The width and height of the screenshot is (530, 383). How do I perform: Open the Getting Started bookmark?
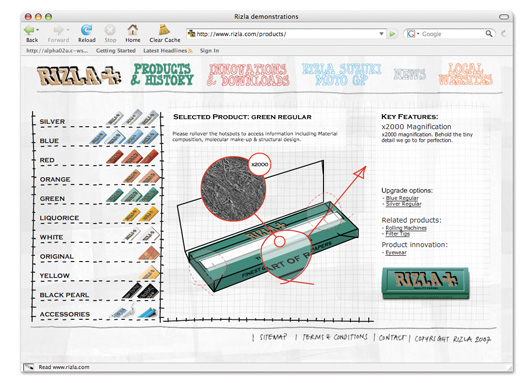(116, 50)
